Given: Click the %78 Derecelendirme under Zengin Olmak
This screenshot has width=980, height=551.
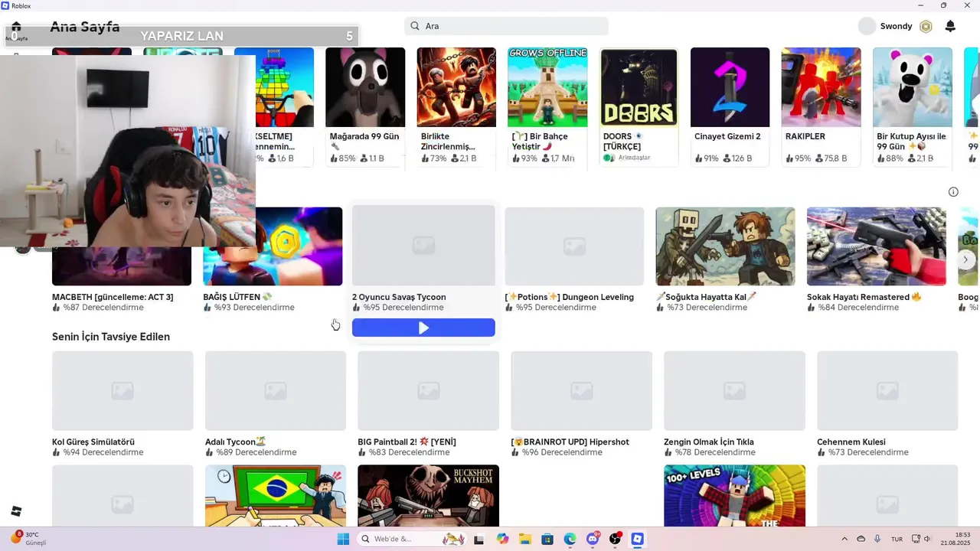Looking at the screenshot, I should point(715,452).
